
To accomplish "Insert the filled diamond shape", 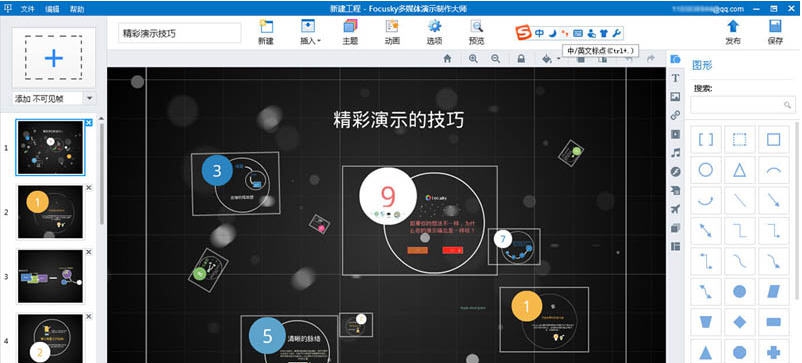I will 740,322.
